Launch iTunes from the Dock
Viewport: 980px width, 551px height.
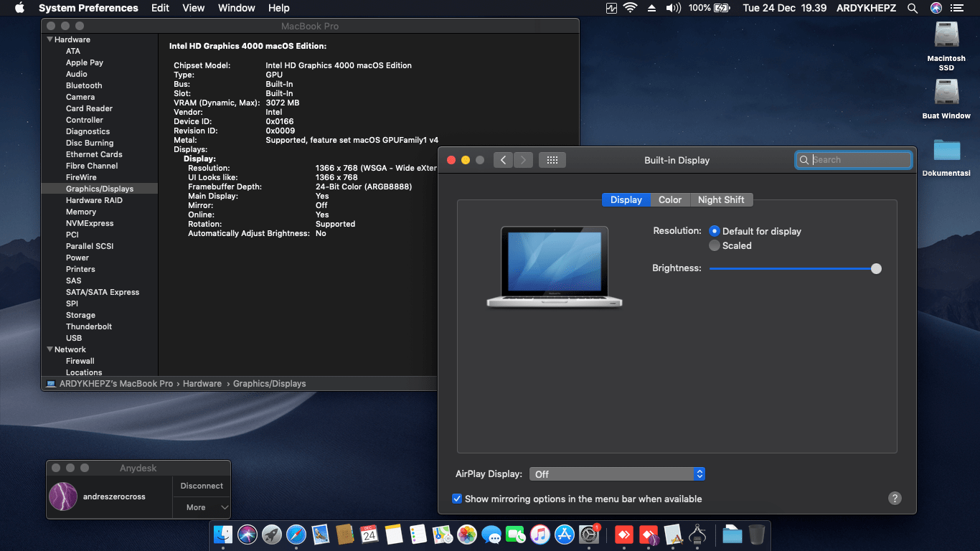click(540, 534)
